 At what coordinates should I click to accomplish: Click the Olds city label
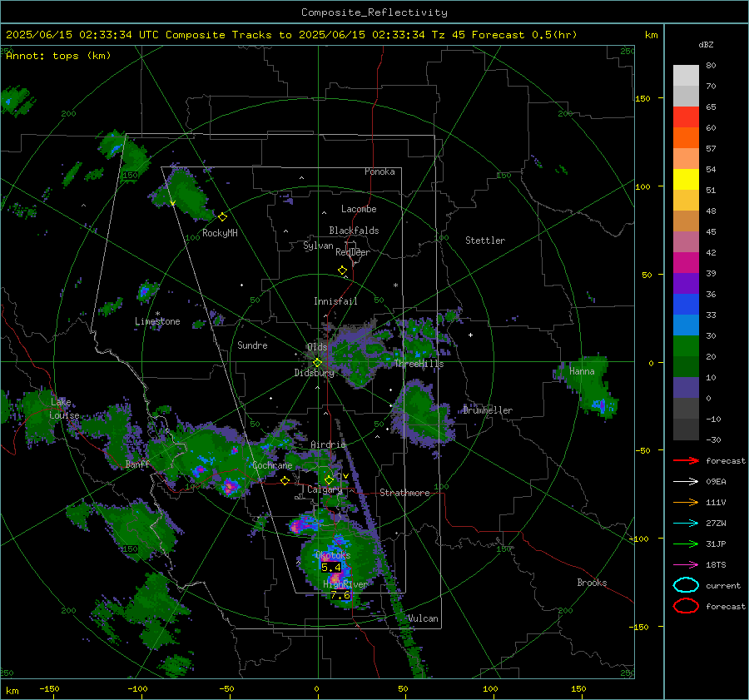tap(317, 347)
